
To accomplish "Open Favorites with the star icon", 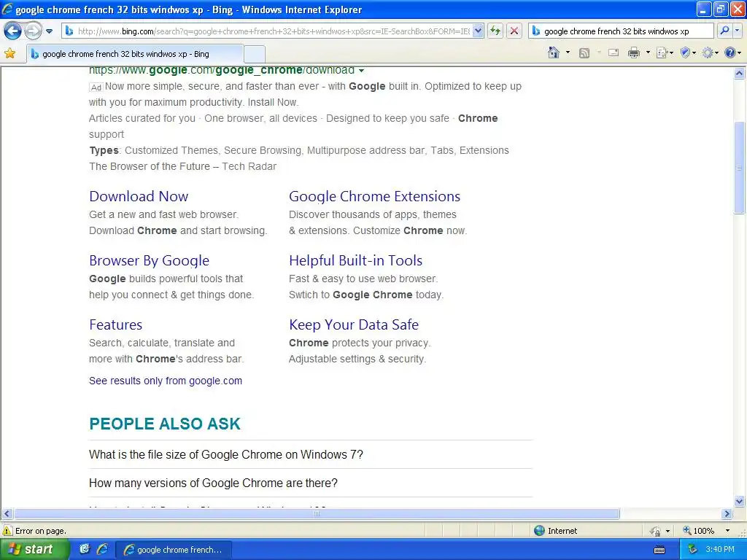I will tap(9, 53).
